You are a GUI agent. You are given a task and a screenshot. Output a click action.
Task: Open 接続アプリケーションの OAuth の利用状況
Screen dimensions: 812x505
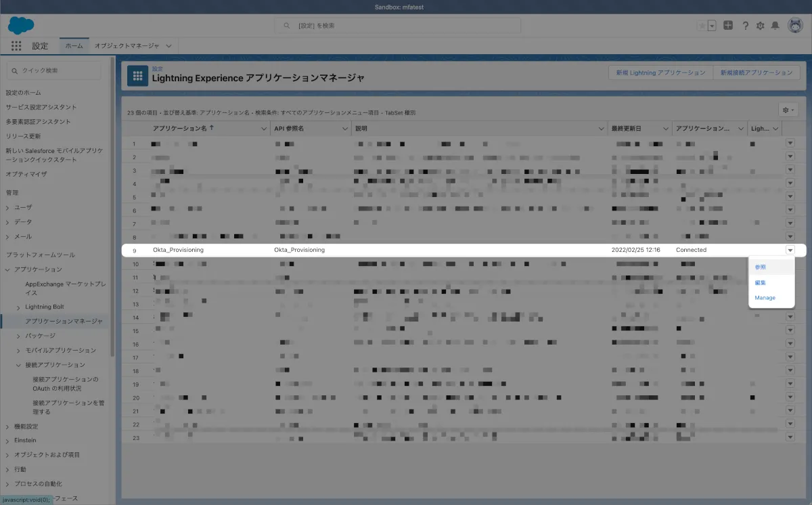[x=66, y=384]
